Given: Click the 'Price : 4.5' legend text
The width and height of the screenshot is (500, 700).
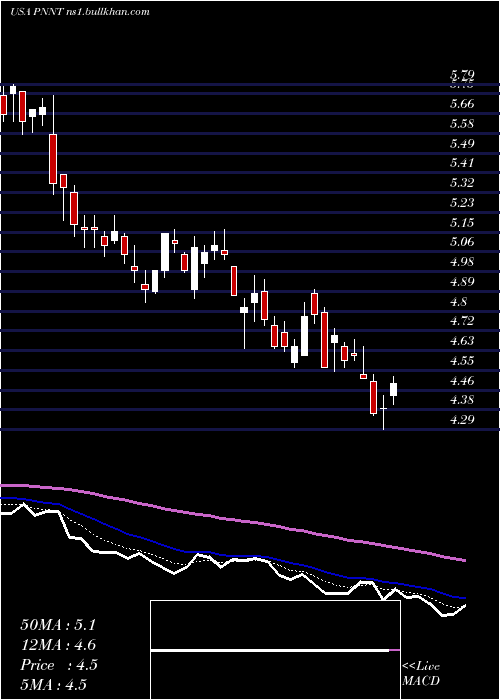Looking at the screenshot, I should pyautogui.click(x=59, y=665).
